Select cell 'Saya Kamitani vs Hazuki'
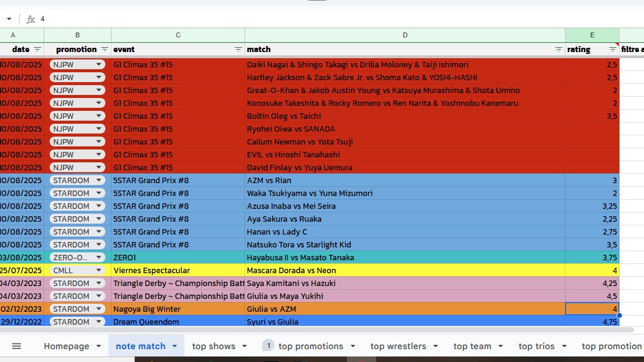This screenshot has height=362, width=644. pos(405,283)
